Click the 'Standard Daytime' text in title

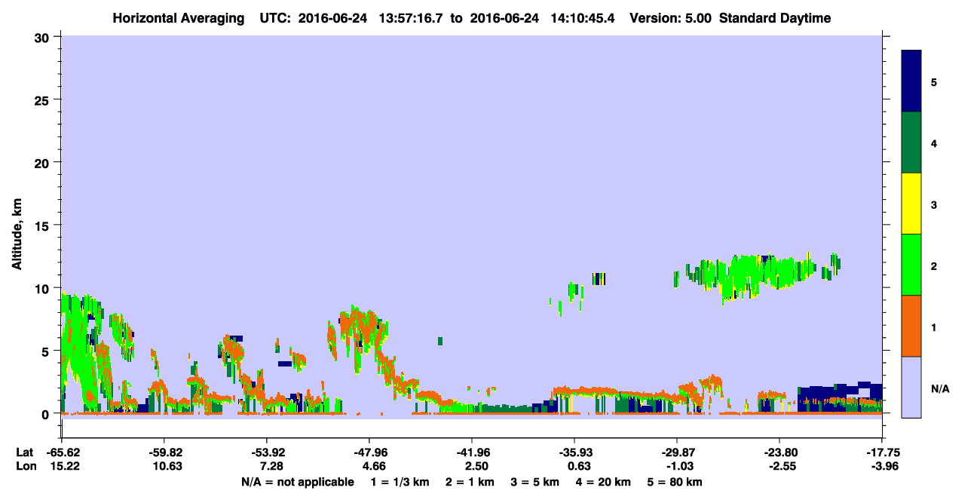coord(775,18)
